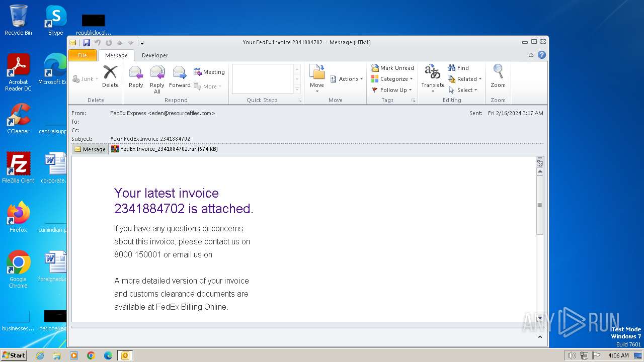
Task: Go to previous item using up arrow
Action: click(120, 43)
